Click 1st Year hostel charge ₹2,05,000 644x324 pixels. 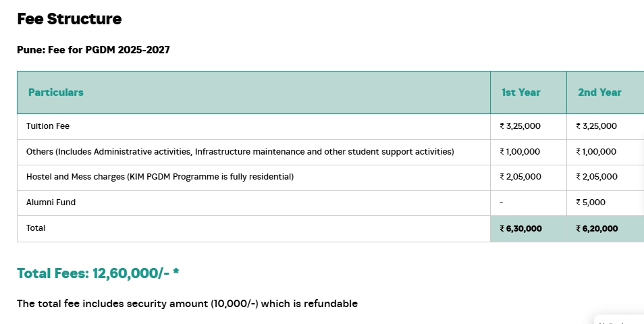(x=520, y=177)
